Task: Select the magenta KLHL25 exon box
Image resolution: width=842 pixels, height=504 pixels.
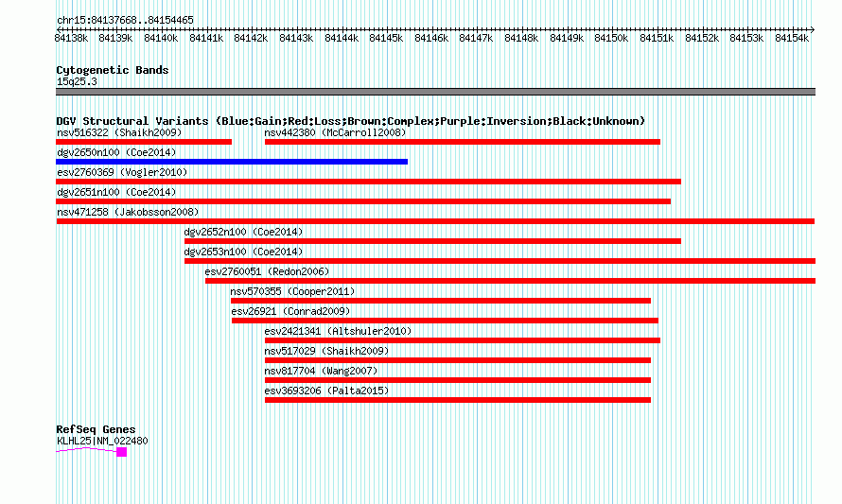Action: pos(122,452)
